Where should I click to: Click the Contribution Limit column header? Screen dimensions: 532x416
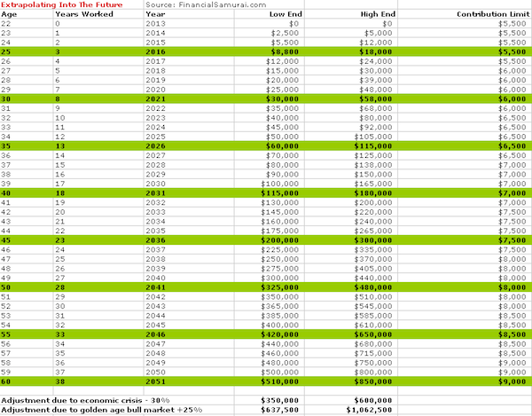click(493, 14)
